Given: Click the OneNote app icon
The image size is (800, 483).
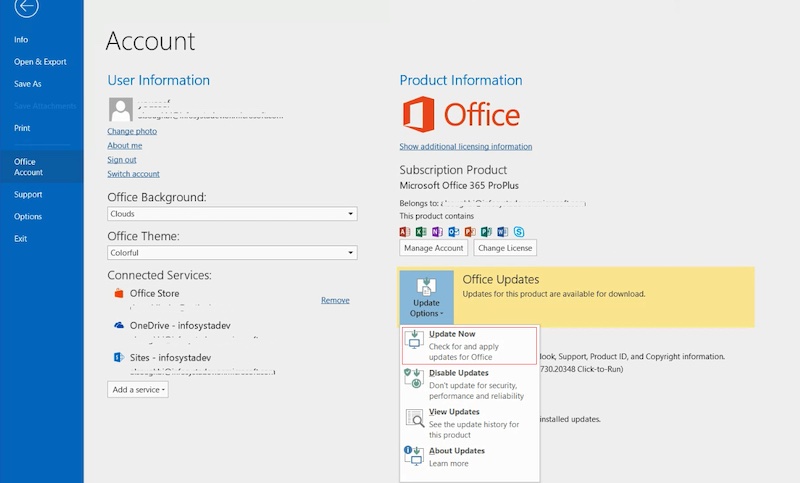Looking at the screenshot, I should pos(437,232).
